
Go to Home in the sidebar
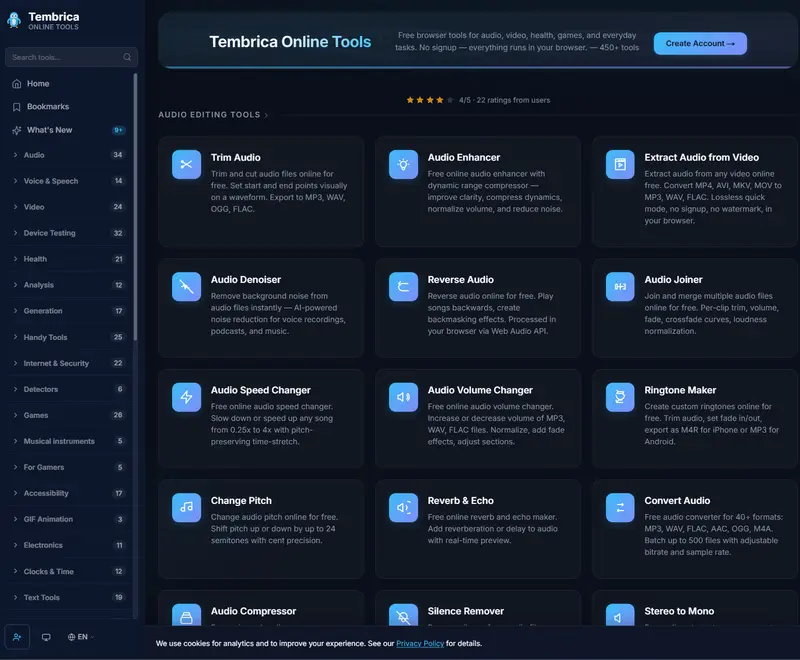pyautogui.click(x=69, y=84)
